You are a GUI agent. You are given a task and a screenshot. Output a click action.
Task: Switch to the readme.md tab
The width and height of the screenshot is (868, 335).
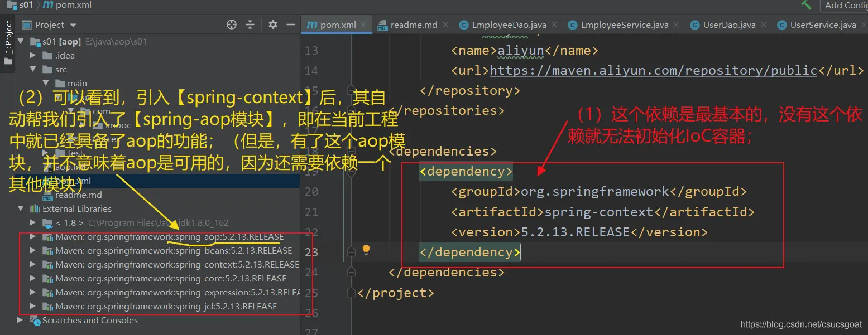pyautogui.click(x=414, y=25)
